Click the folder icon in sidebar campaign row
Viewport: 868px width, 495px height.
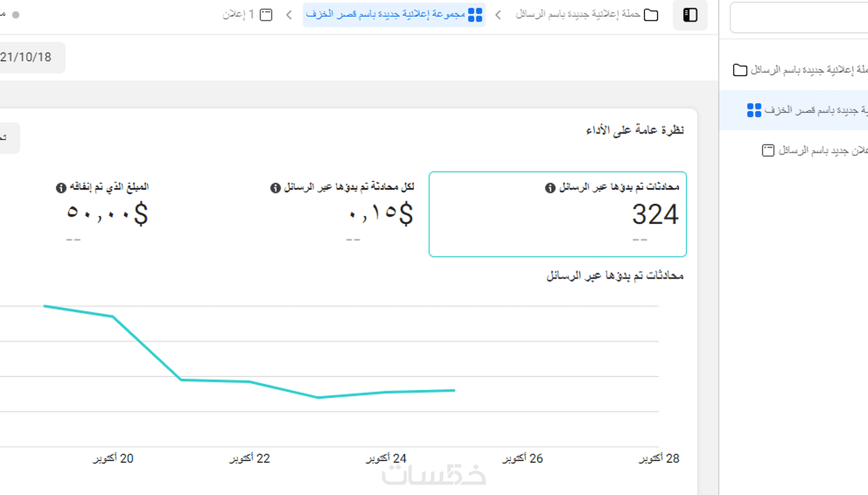tap(740, 70)
